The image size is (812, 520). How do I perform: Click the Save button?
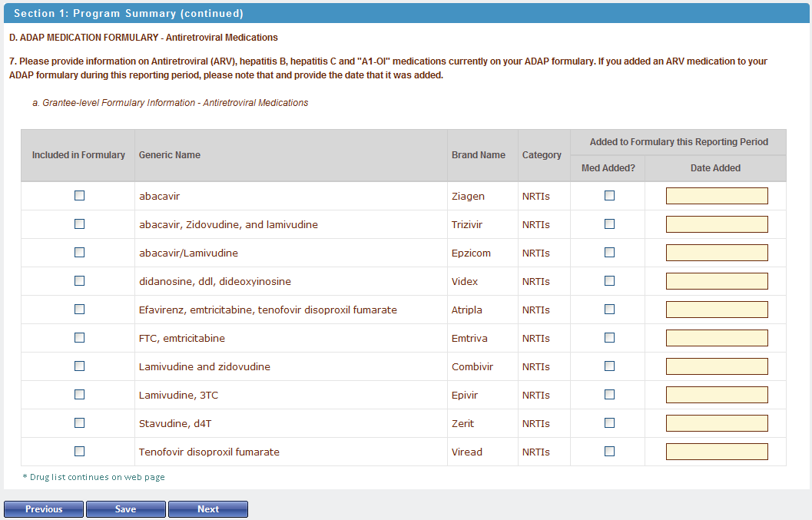126,509
